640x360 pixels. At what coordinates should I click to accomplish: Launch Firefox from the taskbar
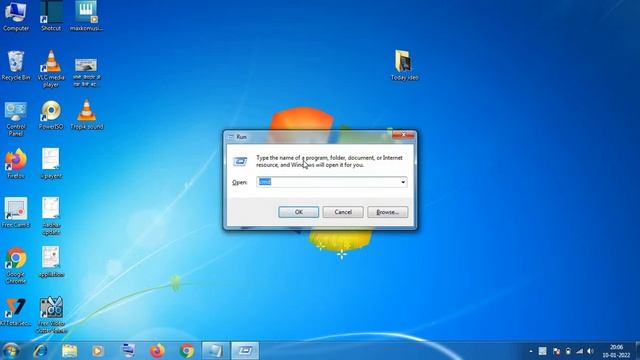pos(157,351)
